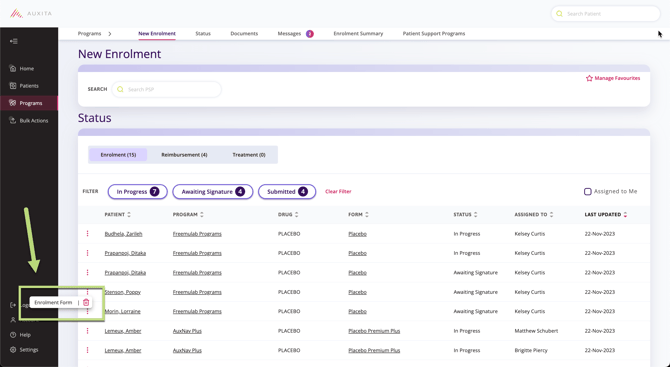Open row menu for Lemeux row assigned Matthew Schubert
The height and width of the screenshot is (367, 670).
(x=88, y=331)
